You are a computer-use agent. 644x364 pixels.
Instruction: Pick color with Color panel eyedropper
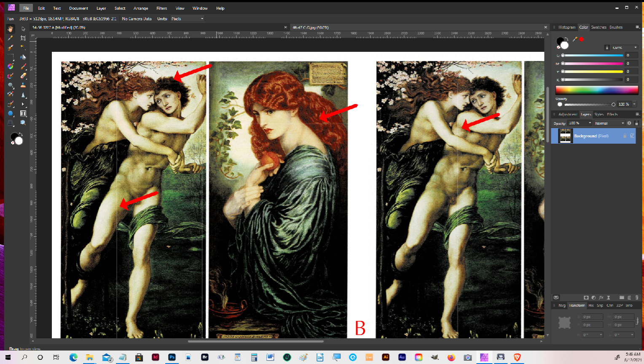click(575, 39)
